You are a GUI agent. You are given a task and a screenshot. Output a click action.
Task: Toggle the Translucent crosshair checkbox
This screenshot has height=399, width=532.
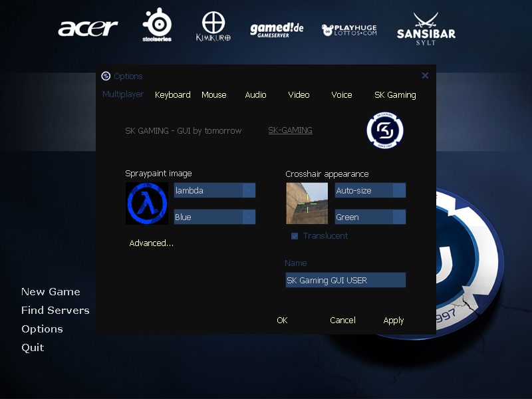[x=295, y=236]
